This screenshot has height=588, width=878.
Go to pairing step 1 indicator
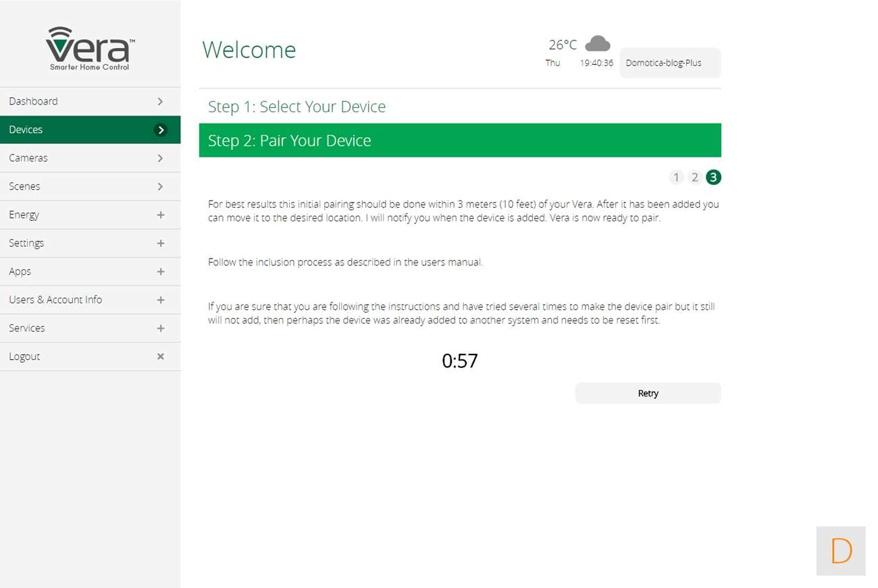pyautogui.click(x=676, y=178)
